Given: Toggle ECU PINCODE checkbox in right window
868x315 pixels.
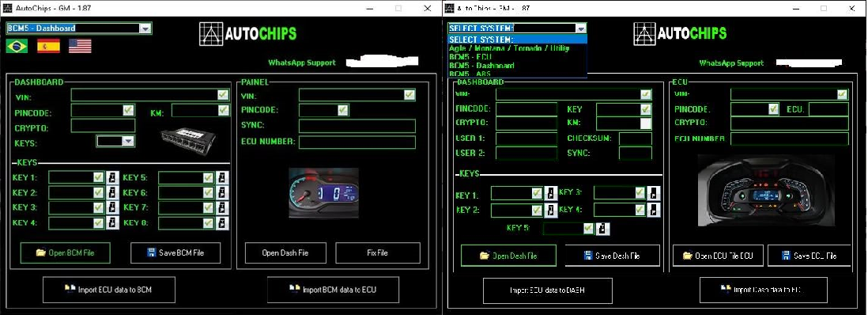Looking at the screenshot, I should [773, 108].
